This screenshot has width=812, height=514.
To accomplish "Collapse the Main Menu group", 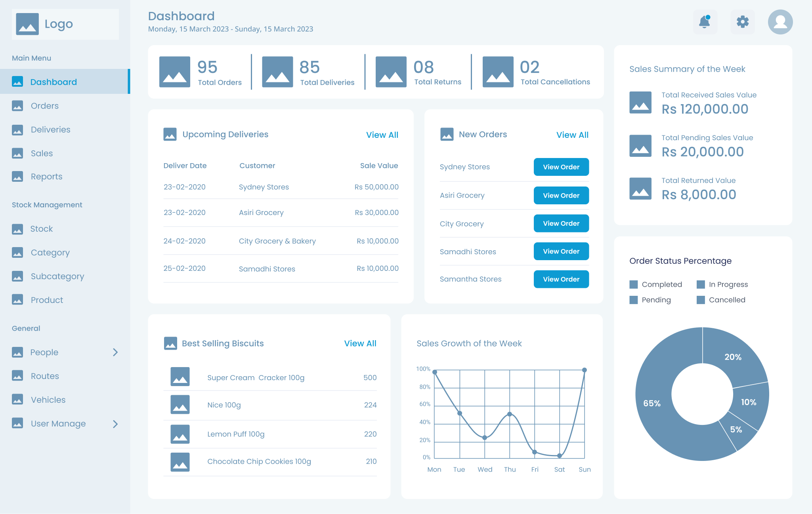I will click(31, 58).
